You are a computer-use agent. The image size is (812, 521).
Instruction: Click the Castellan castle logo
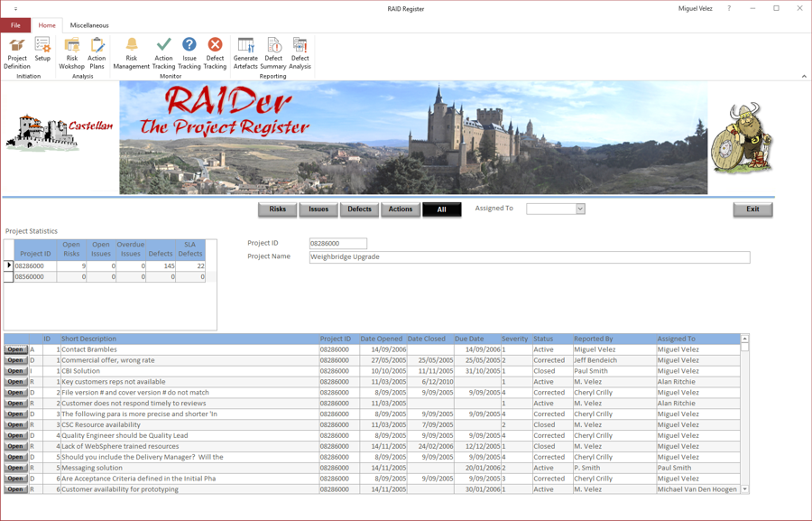[x=59, y=133]
